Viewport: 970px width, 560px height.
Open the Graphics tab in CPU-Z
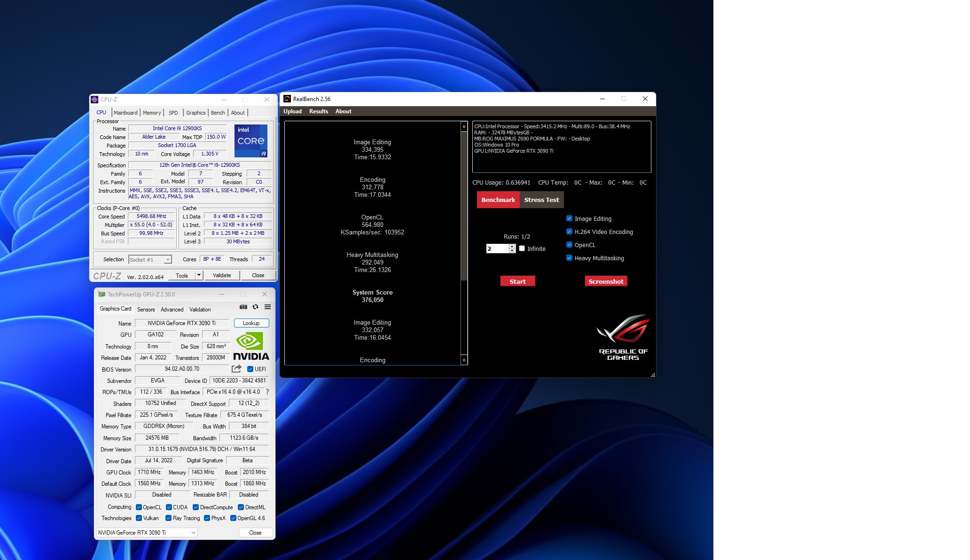(196, 113)
